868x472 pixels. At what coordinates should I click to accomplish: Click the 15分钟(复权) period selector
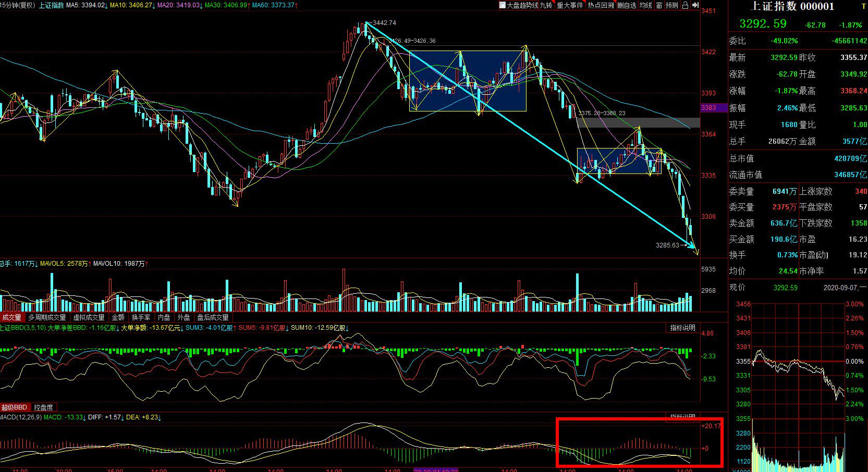[18, 5]
